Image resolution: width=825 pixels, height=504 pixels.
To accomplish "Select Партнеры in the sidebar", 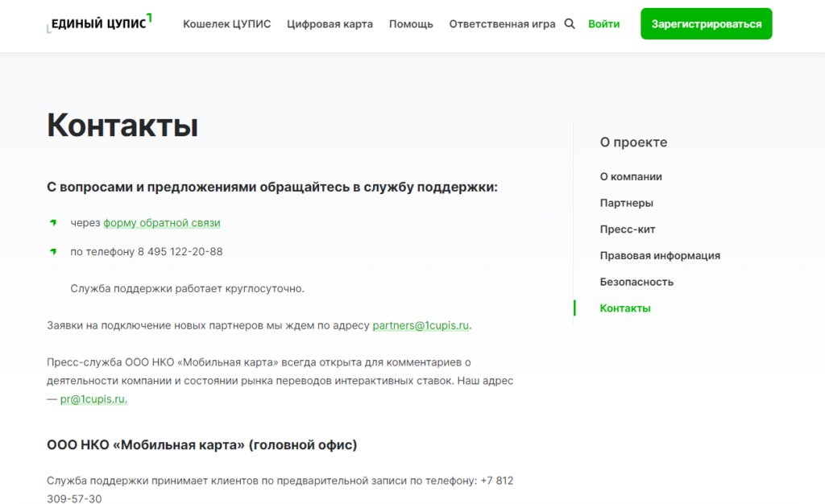I will pyautogui.click(x=626, y=203).
